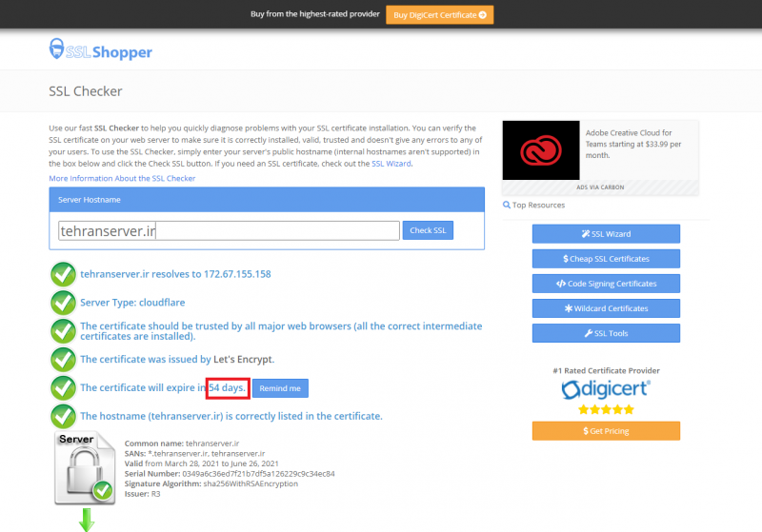The image size is (762, 532).
Task: Click the green checkmark beside Server Type
Action: [x=63, y=303]
